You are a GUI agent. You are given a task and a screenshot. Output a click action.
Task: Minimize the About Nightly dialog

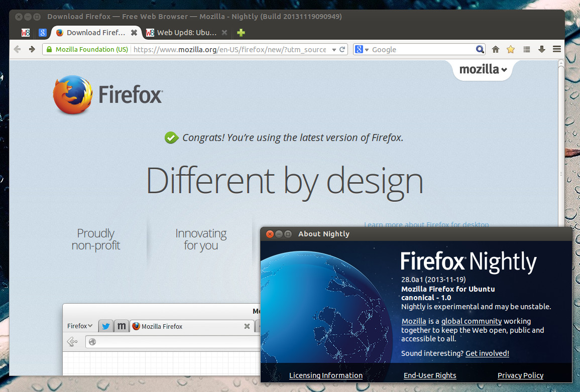point(279,234)
